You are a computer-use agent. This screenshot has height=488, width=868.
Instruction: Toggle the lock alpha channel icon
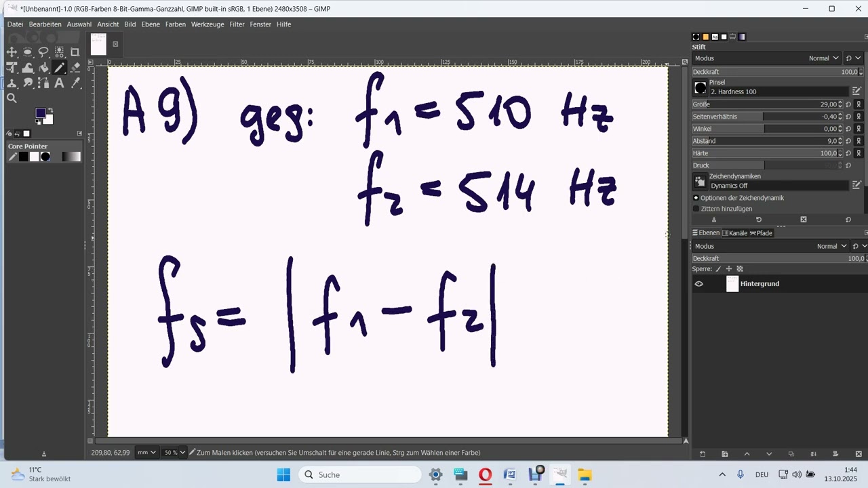pos(740,269)
